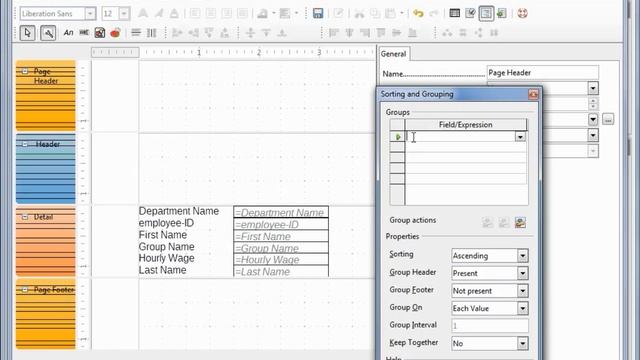Insert a horizontal line tool
The image size is (640, 360).
pos(136,33)
